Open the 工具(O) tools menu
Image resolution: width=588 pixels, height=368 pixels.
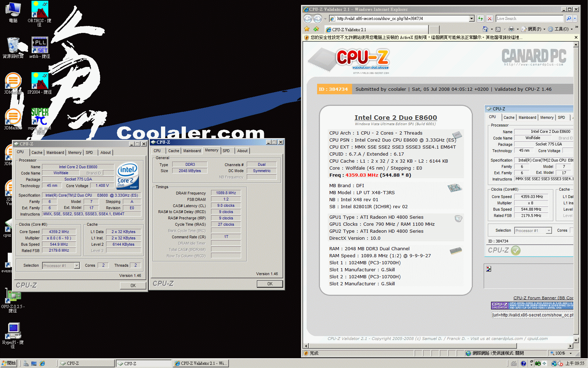(560, 29)
